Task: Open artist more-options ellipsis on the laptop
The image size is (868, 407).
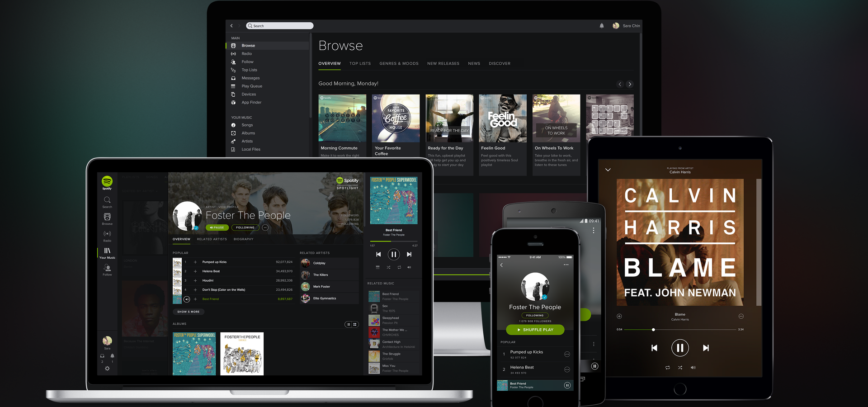Action: click(x=265, y=227)
